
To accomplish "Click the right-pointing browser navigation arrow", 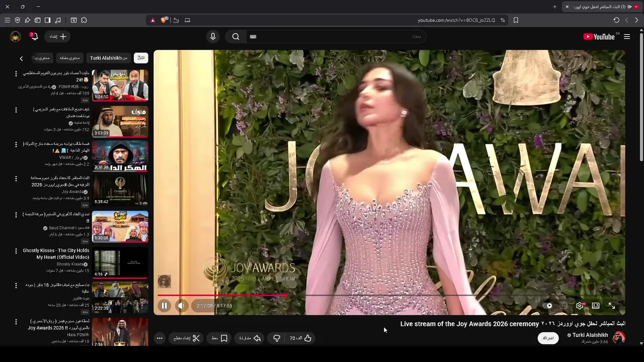I will 636,20.
